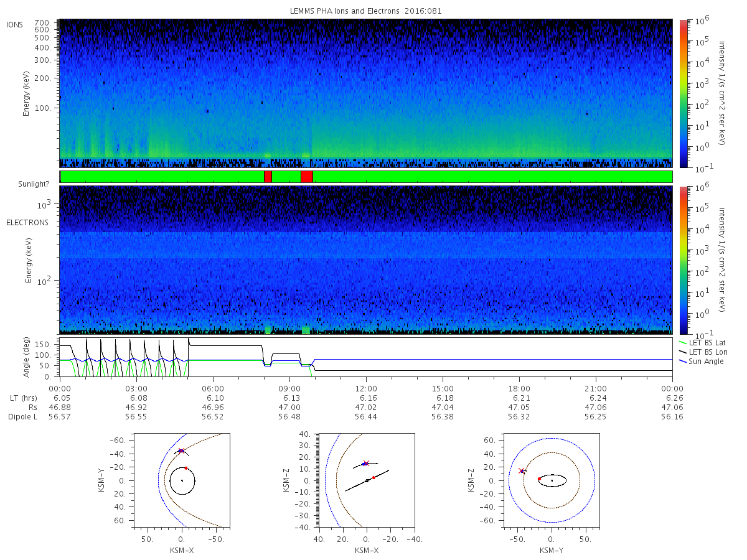Click the red dot in KSM-X/KSM-Y plot
The height and width of the screenshot is (560, 747).
[186, 468]
